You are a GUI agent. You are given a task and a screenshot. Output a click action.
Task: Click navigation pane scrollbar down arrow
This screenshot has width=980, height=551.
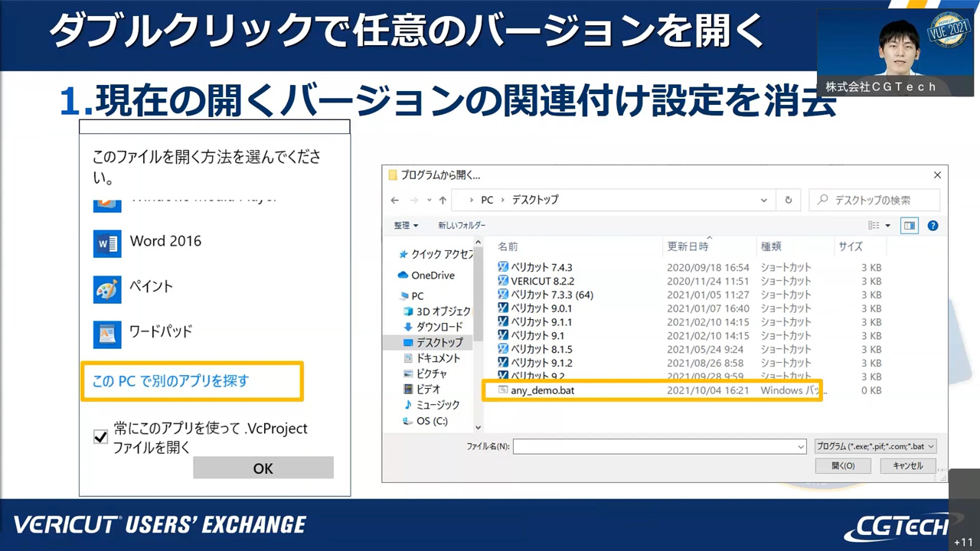[x=479, y=428]
